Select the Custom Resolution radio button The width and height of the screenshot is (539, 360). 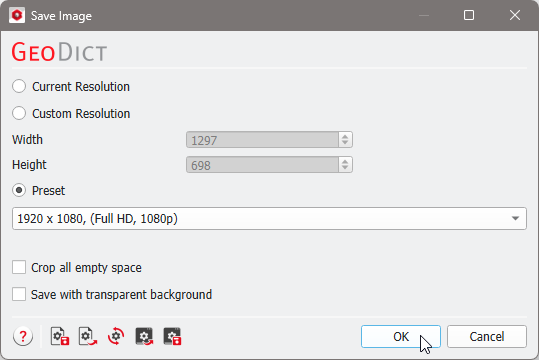19,113
